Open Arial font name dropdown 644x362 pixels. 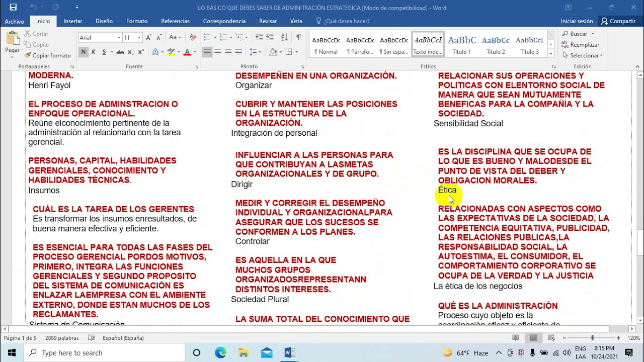pyautogui.click(x=119, y=37)
